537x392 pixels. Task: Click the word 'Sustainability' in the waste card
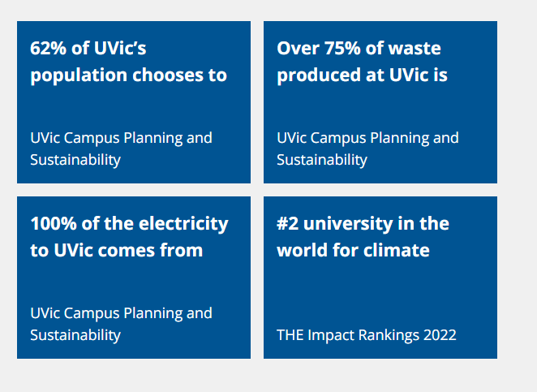point(322,160)
